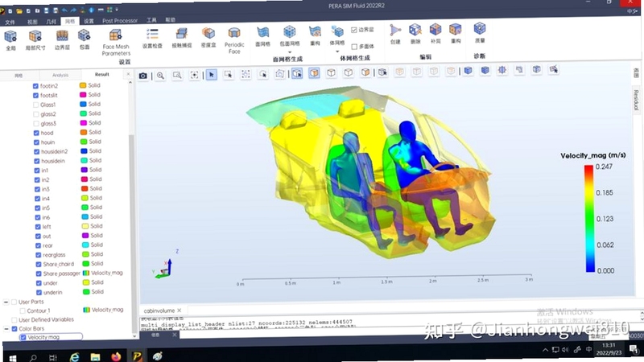644x362 pixels.
Task: Click the Velocity mag label of Contour 1
Action: pyautogui.click(x=107, y=310)
